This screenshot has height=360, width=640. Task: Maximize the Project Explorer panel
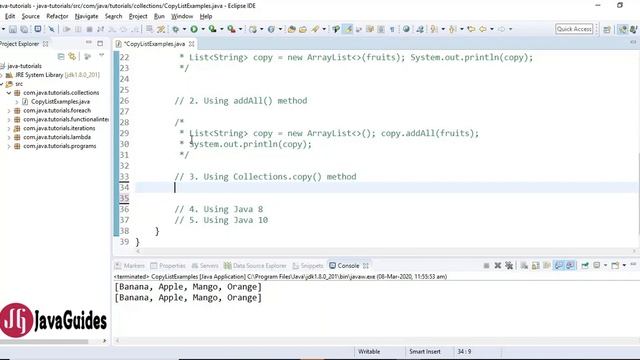pyautogui.click(x=100, y=43)
